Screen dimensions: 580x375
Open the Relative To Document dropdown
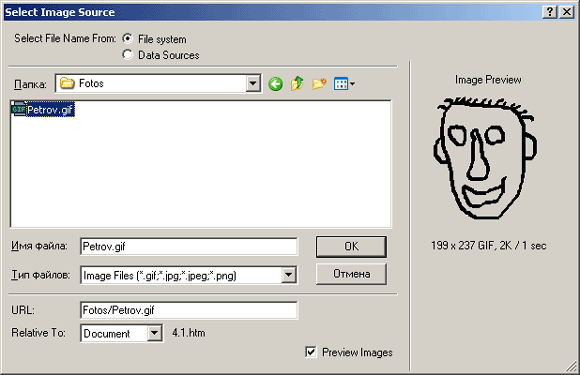click(x=154, y=333)
